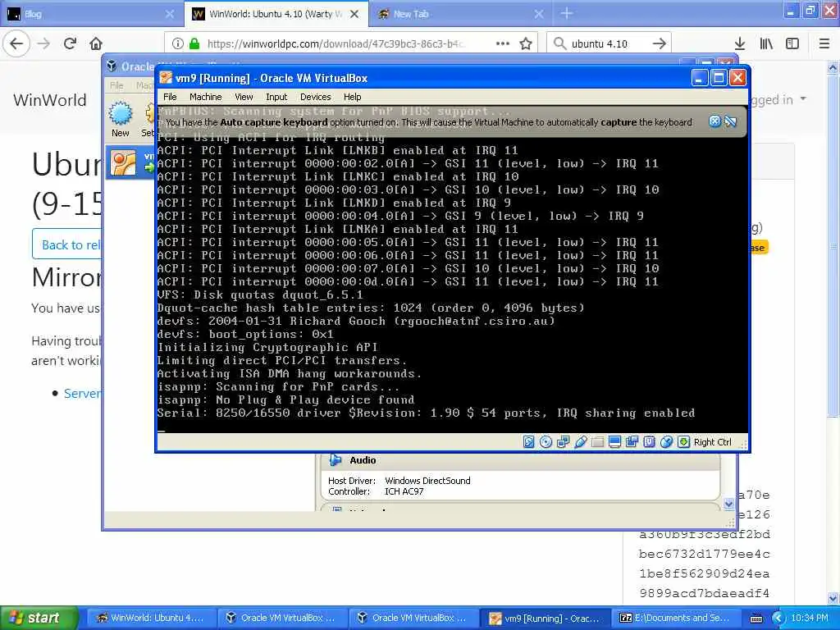Open the View menu in vm9 window
The image size is (840, 630).
point(244,97)
